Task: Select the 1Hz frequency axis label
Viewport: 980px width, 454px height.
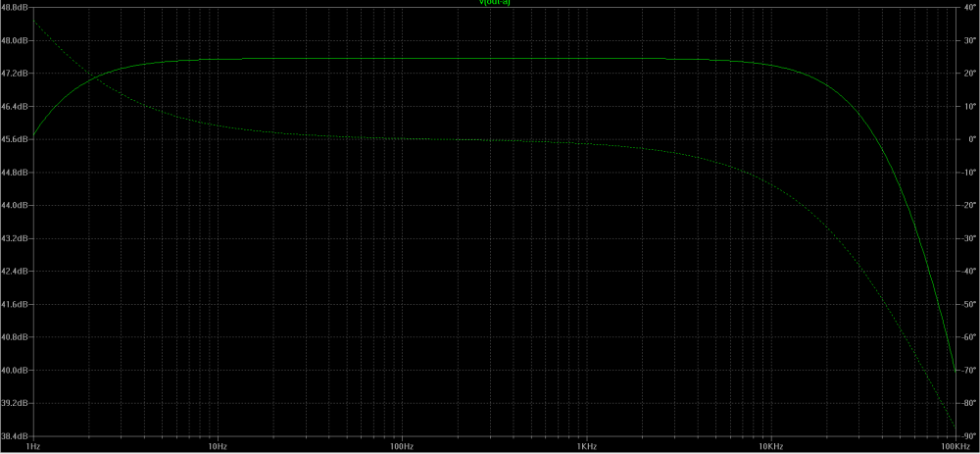Action: coord(33,447)
